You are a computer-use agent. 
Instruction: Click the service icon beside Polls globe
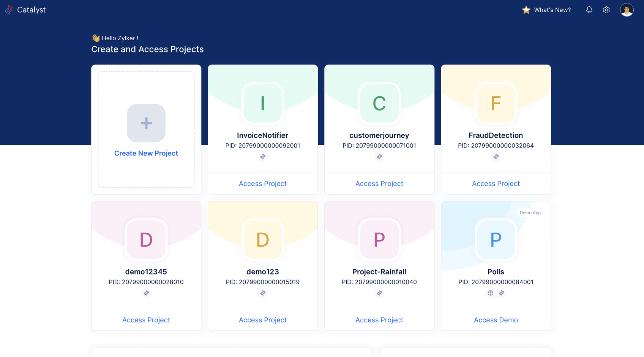click(502, 293)
